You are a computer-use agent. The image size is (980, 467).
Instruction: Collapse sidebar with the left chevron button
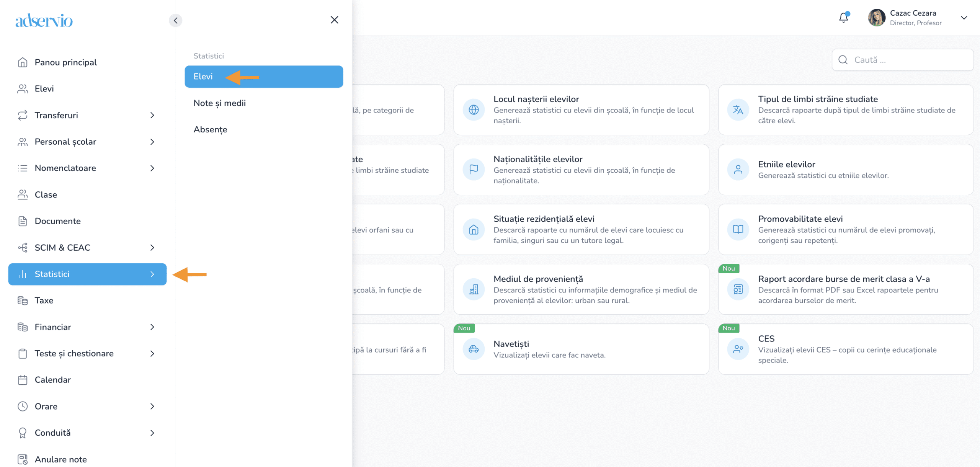(175, 20)
